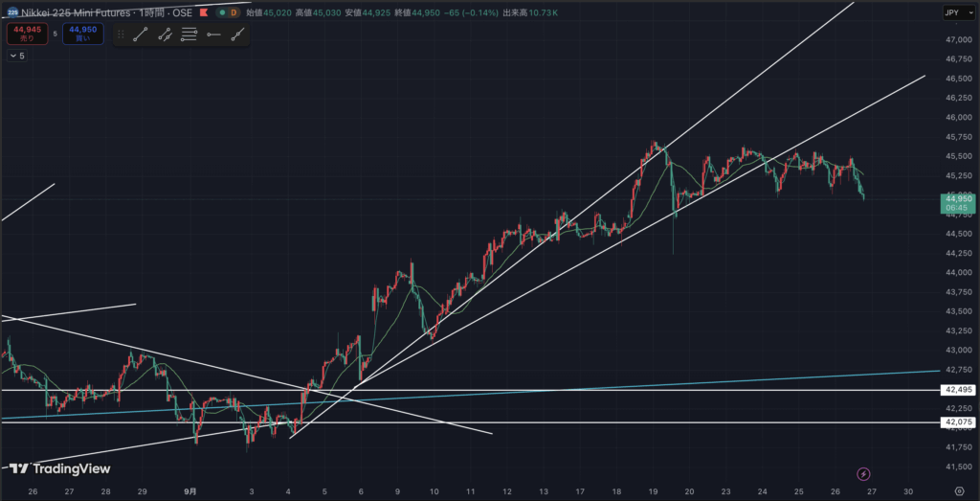This screenshot has height=501, width=980.
Task: Click the TradingView logo link
Action: pos(59,468)
